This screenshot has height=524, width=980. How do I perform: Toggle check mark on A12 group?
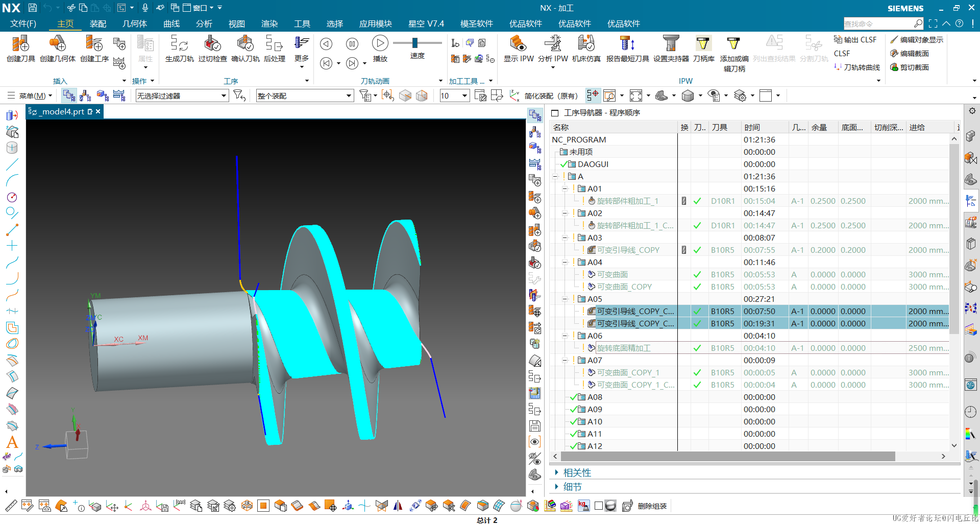pyautogui.click(x=574, y=446)
